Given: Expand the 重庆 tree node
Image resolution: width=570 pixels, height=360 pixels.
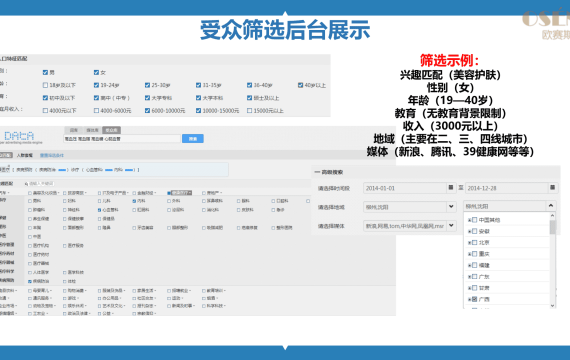Looking at the screenshot, I should click(x=469, y=254).
